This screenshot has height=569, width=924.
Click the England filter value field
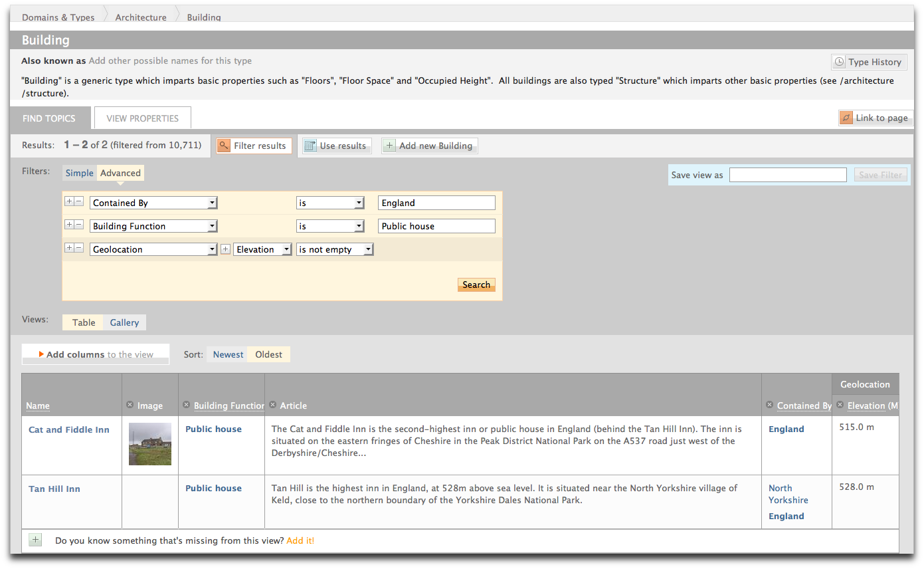pos(436,203)
